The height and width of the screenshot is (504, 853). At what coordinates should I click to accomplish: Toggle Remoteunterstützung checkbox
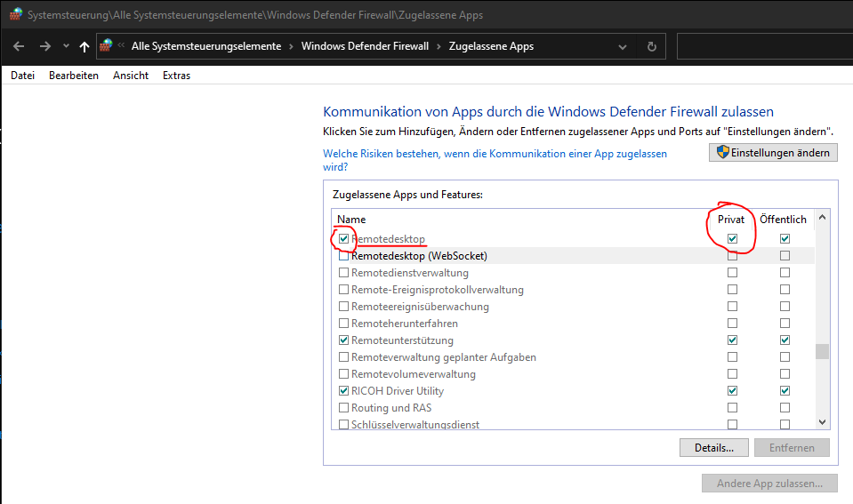click(344, 340)
